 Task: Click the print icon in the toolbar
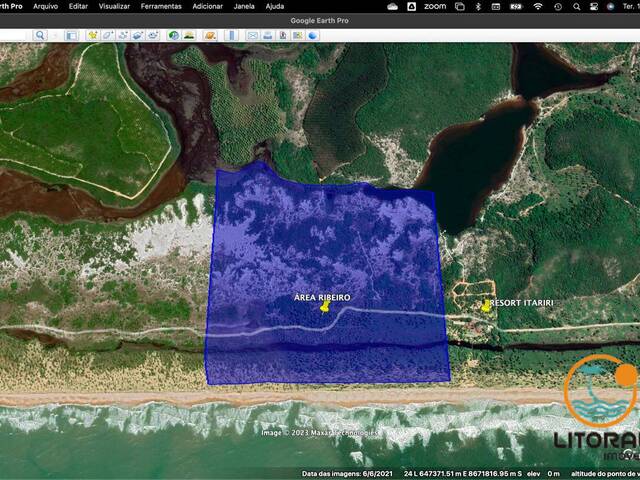point(268,35)
